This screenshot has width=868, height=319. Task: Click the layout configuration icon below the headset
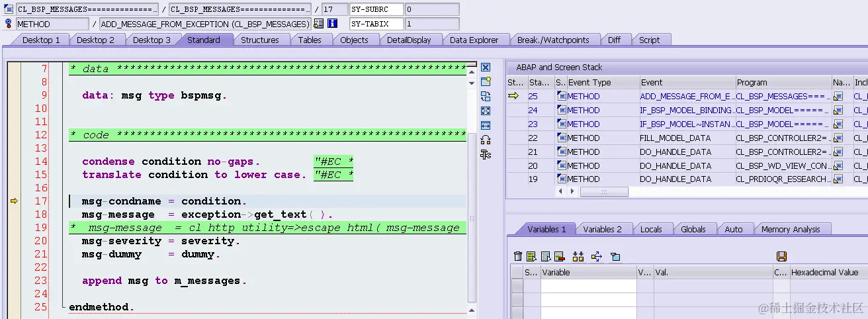485,155
